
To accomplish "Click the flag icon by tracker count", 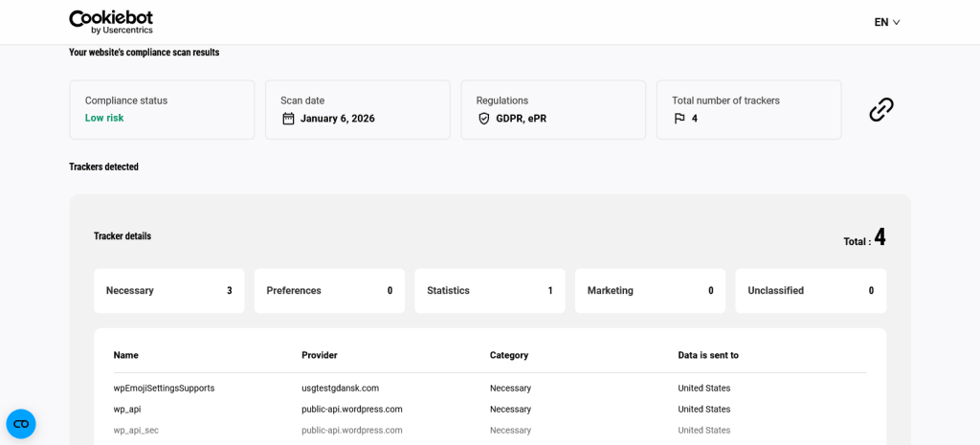I will point(679,119).
